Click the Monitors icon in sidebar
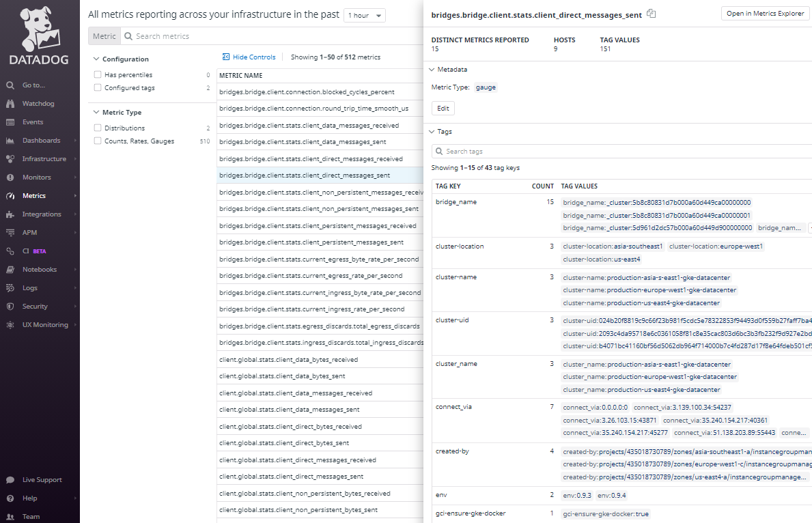 click(x=10, y=178)
